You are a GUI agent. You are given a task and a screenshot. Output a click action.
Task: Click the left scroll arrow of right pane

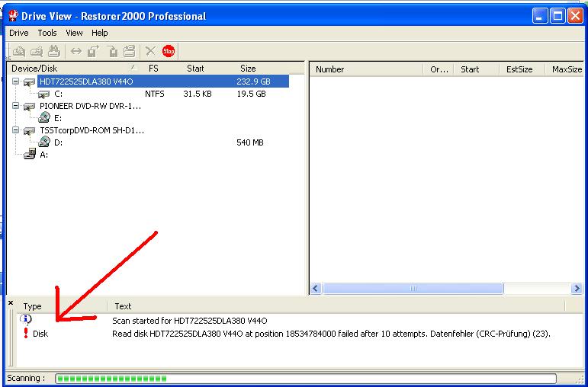pos(316,289)
